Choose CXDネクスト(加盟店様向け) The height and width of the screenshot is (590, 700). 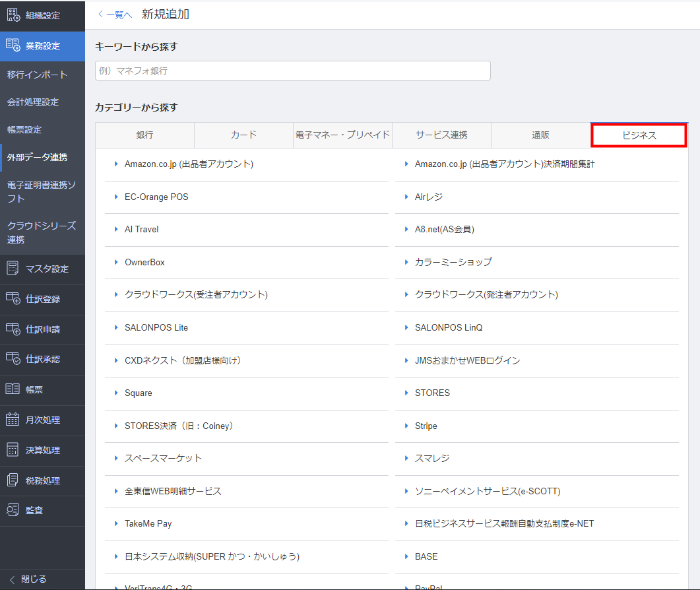183,360
